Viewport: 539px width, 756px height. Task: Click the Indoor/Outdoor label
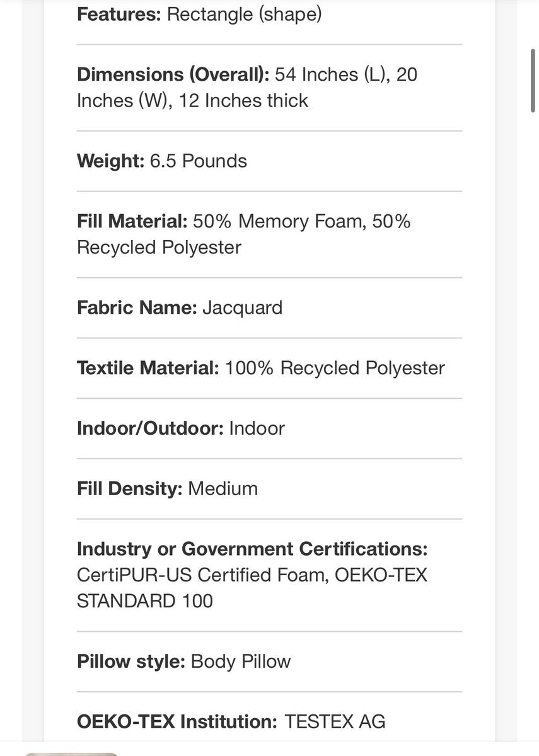tap(150, 428)
